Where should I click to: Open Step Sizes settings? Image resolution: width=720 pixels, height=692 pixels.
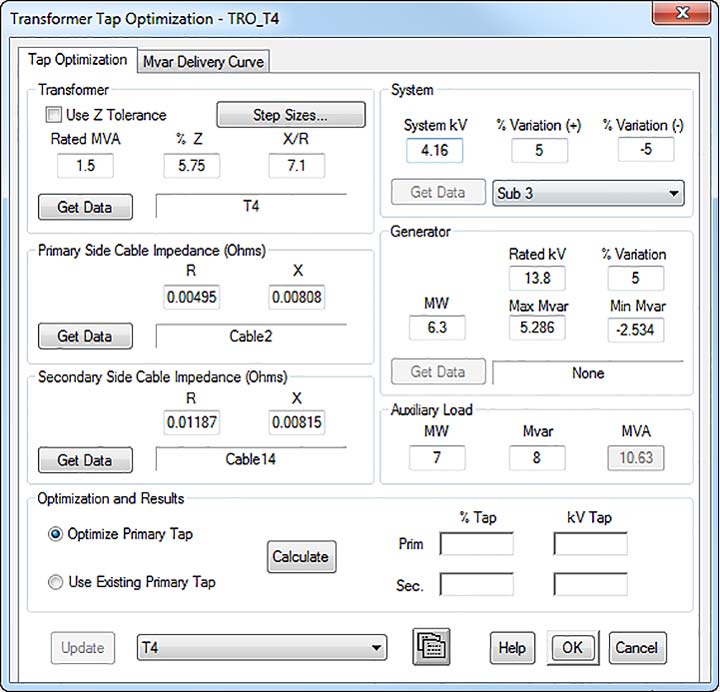click(x=290, y=115)
